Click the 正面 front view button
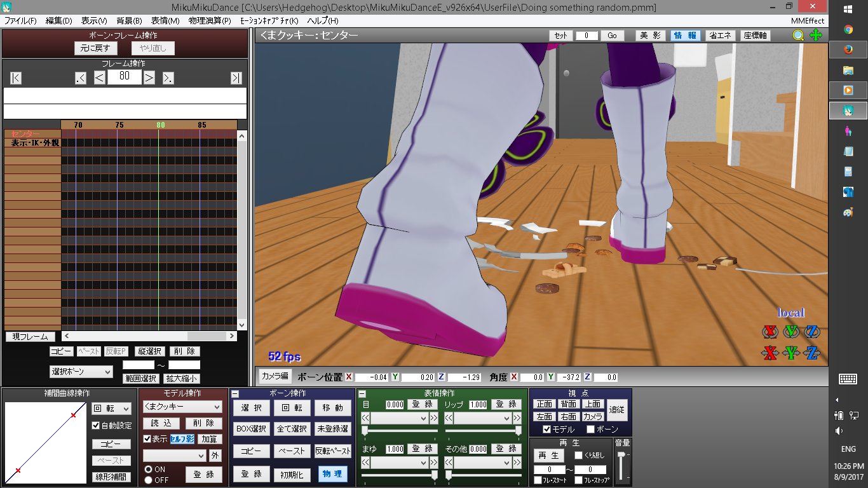 pyautogui.click(x=545, y=404)
